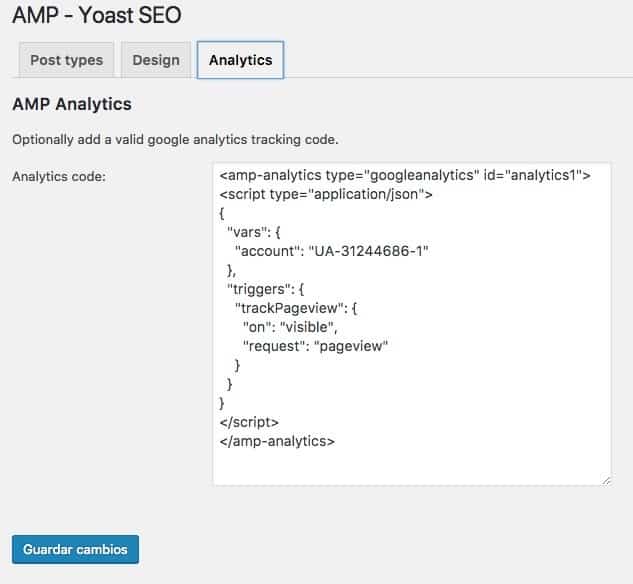Open the Design tab
The image size is (633, 584).
(156, 60)
